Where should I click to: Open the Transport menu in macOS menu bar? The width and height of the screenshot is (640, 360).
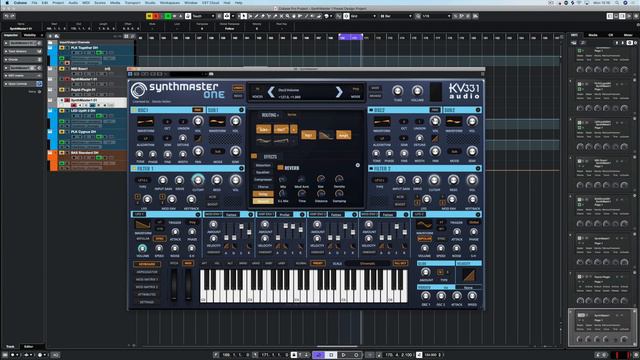click(132, 2)
